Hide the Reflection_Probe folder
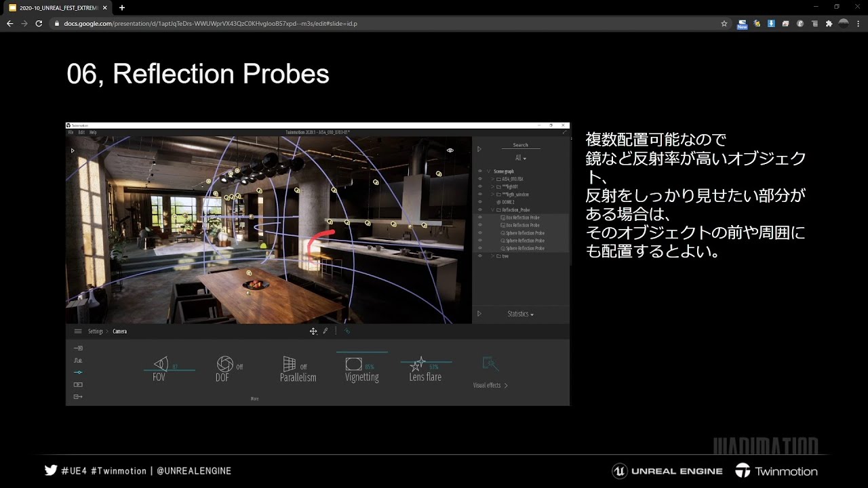The width and height of the screenshot is (868, 488). (479, 210)
